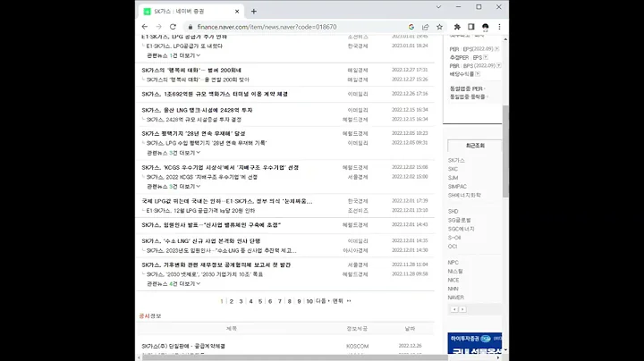Open NAVER in recently viewed list

click(455, 298)
